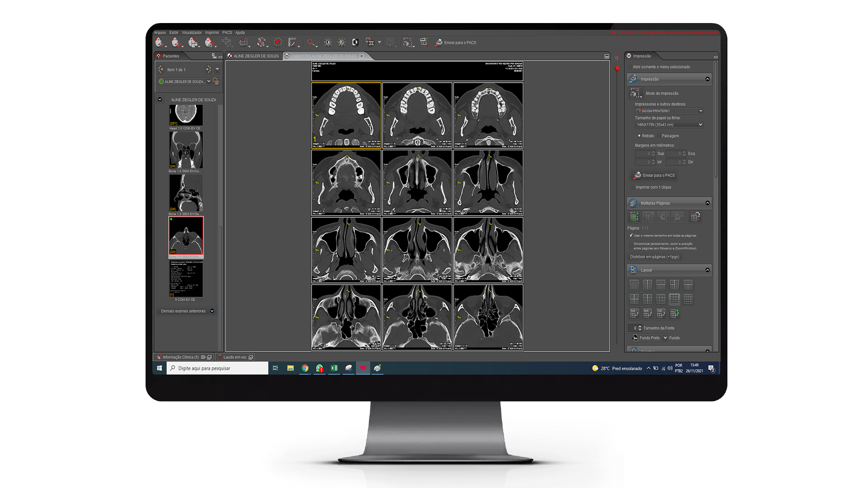
Task: Click the image sync rotation toolbar icon
Action: pos(261,42)
